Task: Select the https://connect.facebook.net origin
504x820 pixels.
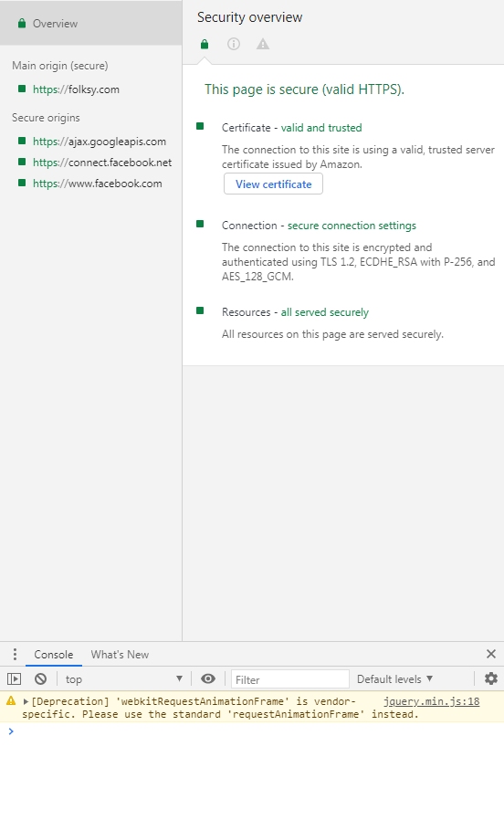Action: point(102,163)
